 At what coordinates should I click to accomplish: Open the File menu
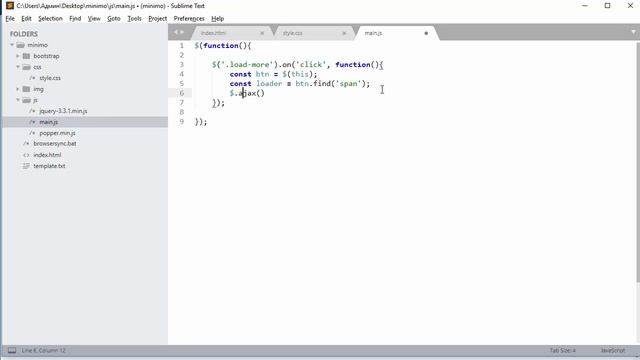(x=10, y=18)
